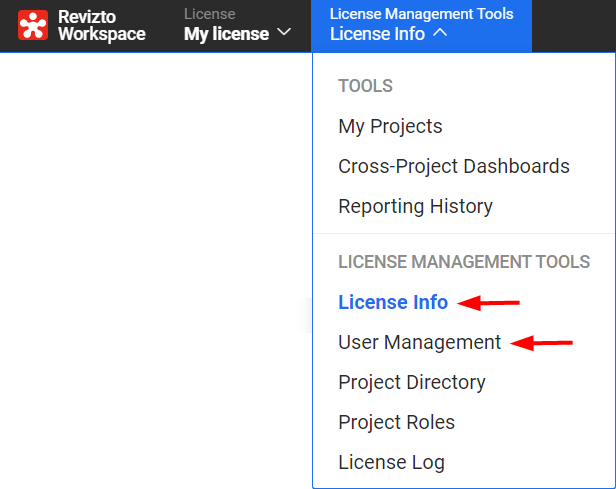Viewport: 616px width, 489px height.
Task: Go to User Management
Action: tap(420, 342)
